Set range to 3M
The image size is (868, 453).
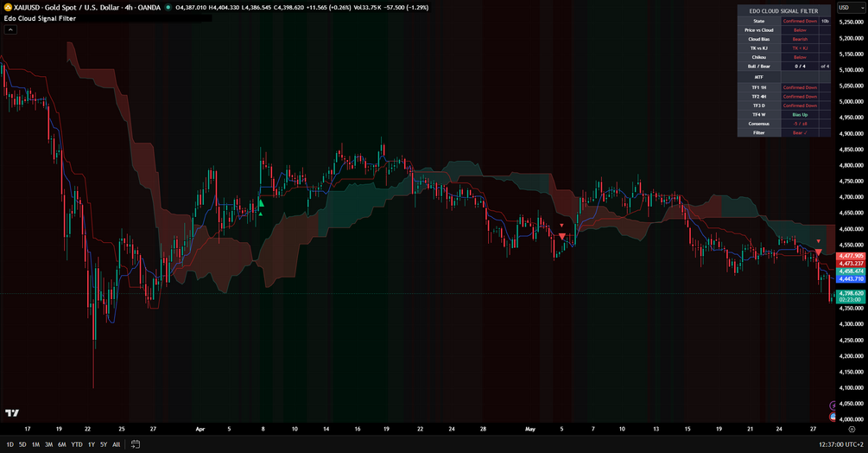48,444
